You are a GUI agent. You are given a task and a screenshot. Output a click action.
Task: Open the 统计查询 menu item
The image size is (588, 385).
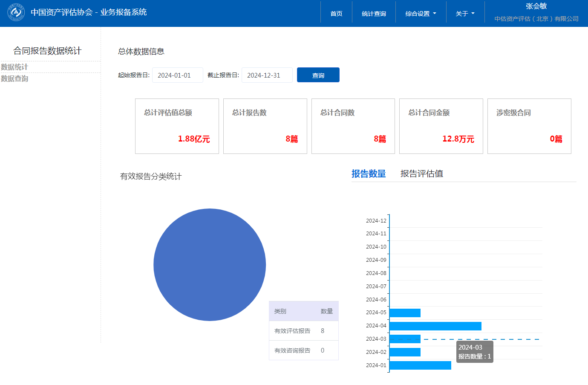374,14
